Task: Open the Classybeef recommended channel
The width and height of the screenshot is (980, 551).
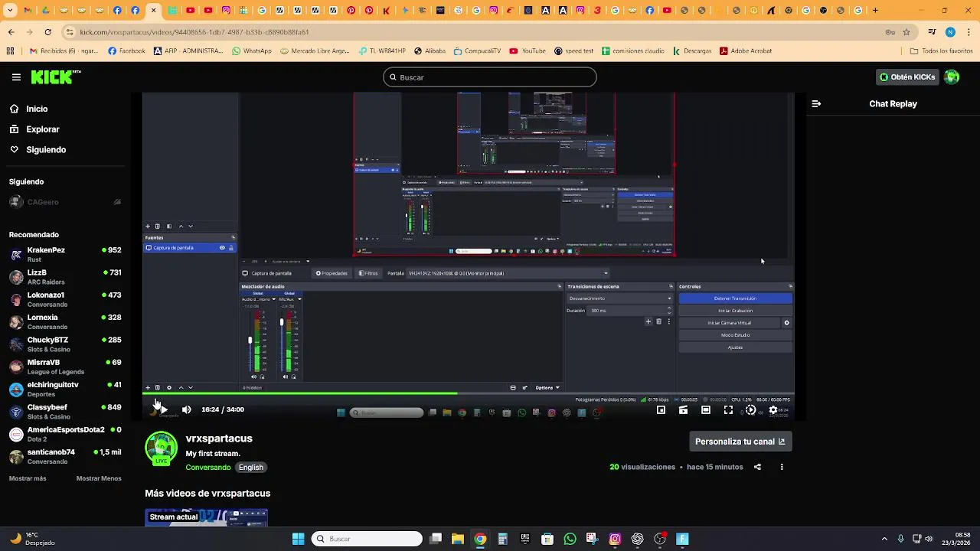Action: coord(65,412)
